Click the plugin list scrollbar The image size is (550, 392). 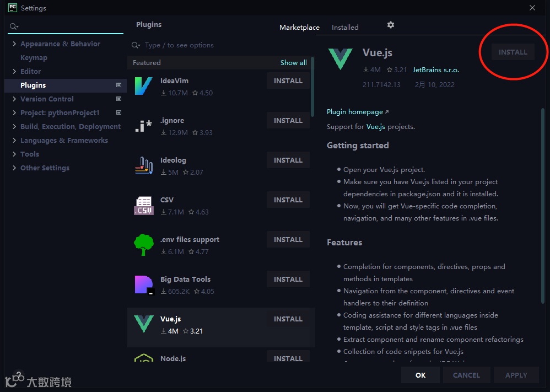coord(312,87)
